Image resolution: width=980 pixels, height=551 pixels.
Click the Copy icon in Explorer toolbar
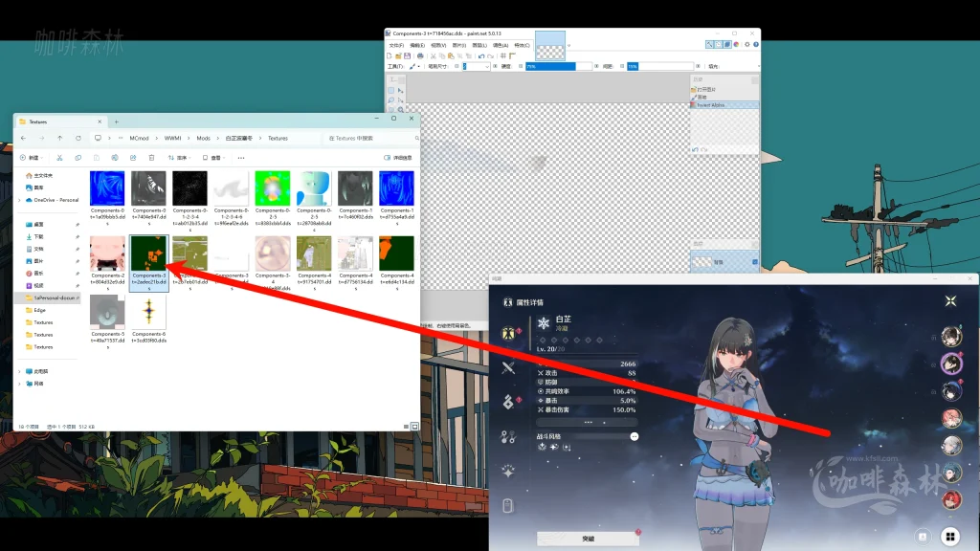(x=78, y=158)
